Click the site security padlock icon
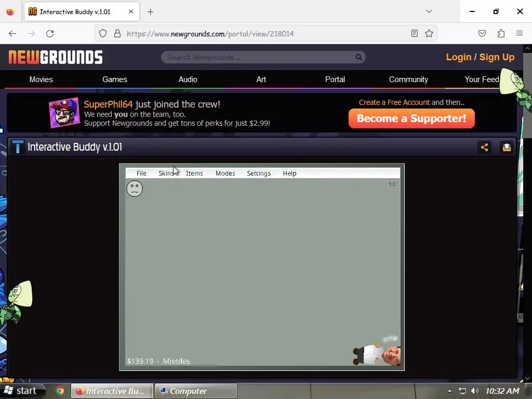 (117, 33)
